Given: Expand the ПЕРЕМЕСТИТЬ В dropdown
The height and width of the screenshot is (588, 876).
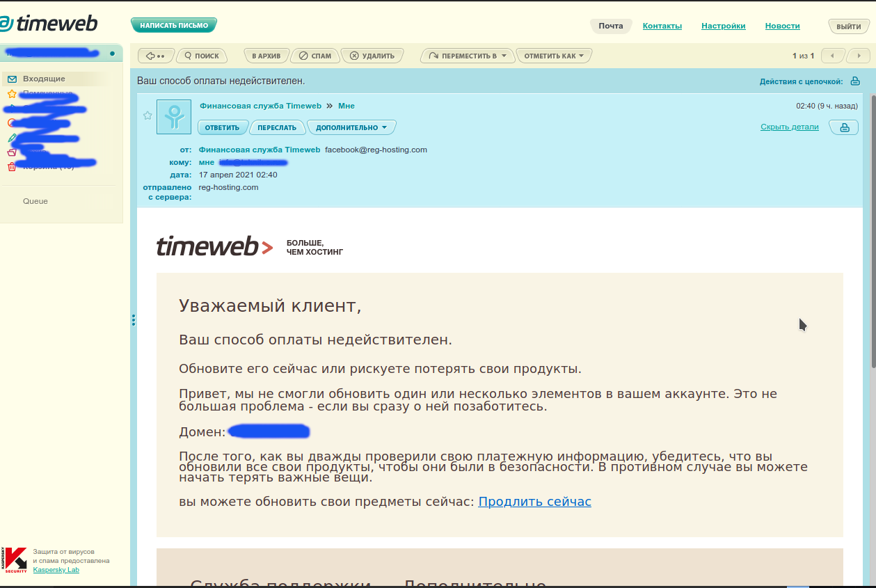Looking at the screenshot, I should [468, 56].
